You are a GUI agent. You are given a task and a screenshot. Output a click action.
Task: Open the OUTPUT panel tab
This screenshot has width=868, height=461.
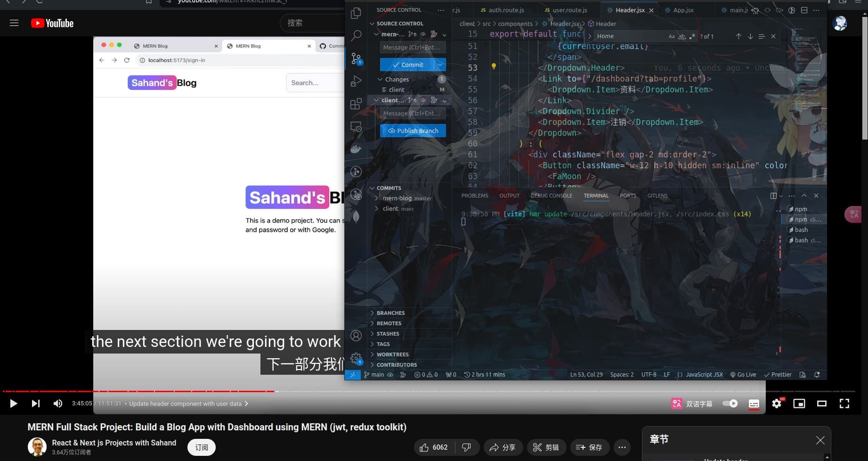click(x=510, y=196)
